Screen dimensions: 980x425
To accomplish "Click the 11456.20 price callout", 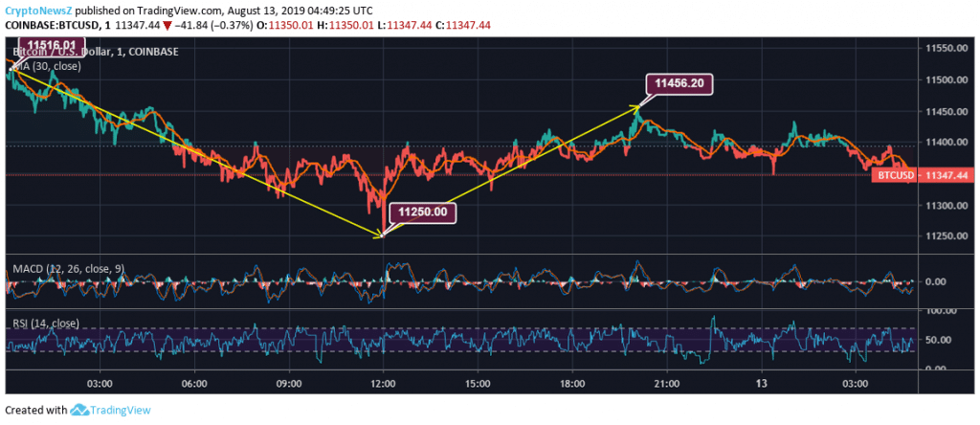I will [680, 83].
